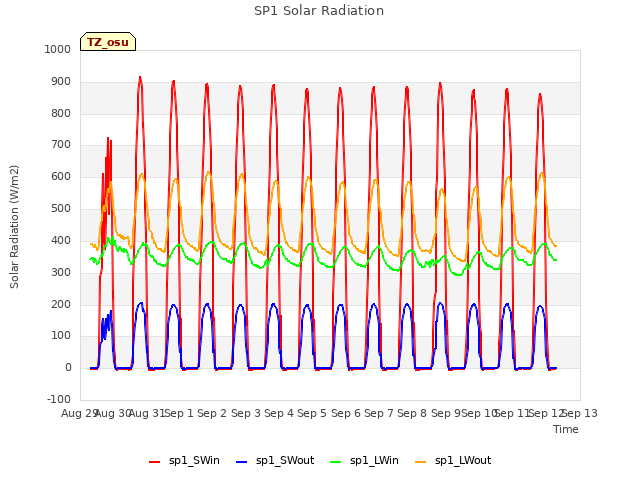640x480 pixels.
Task: Click the orange sp1_LWout legend swatch
Action: pos(420,462)
